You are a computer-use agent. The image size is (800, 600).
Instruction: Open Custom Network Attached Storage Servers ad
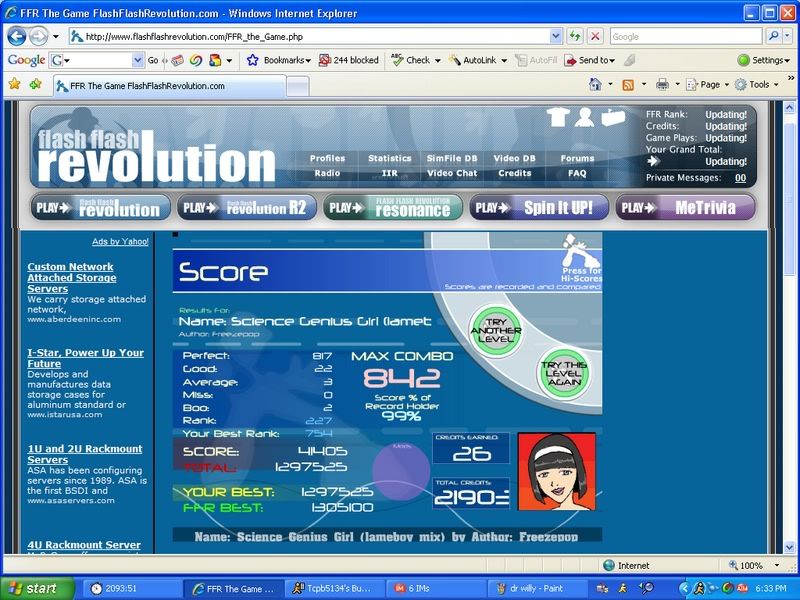[71, 277]
